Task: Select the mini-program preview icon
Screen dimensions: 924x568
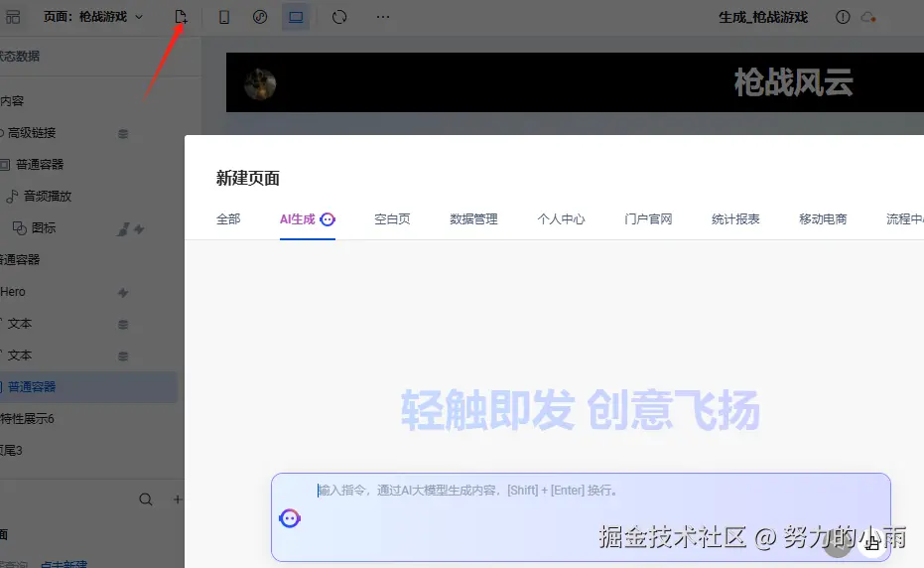Action: [x=260, y=17]
